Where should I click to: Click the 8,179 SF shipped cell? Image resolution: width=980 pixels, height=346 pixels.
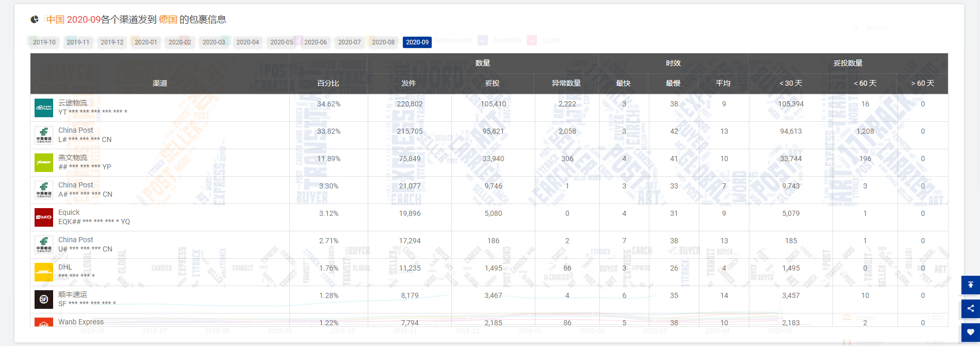coord(410,295)
